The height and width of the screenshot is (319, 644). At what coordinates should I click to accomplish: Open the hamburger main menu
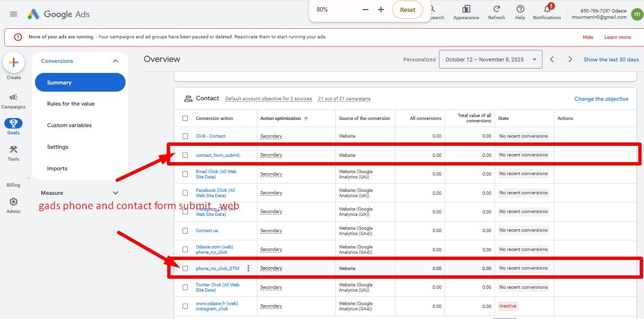point(13,14)
